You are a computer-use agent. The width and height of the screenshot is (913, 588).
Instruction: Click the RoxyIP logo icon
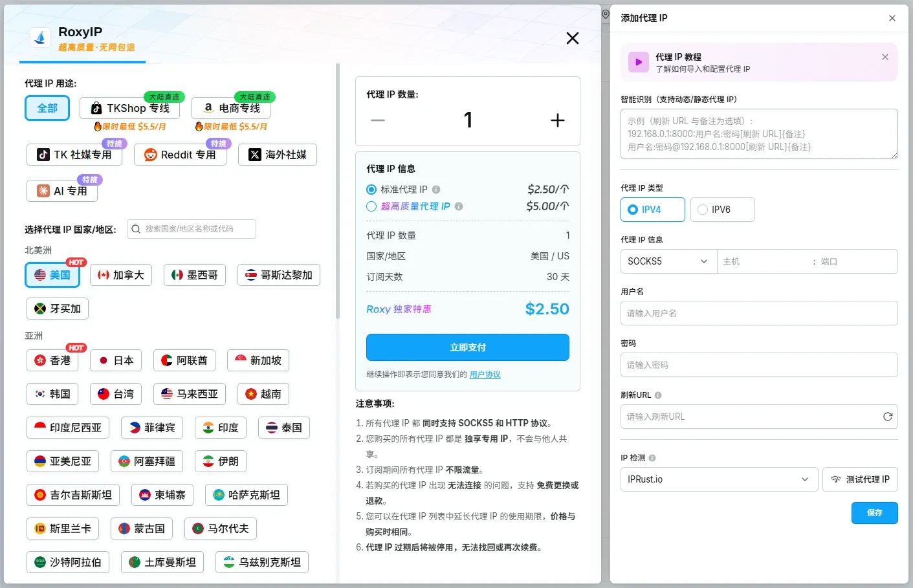(x=41, y=38)
